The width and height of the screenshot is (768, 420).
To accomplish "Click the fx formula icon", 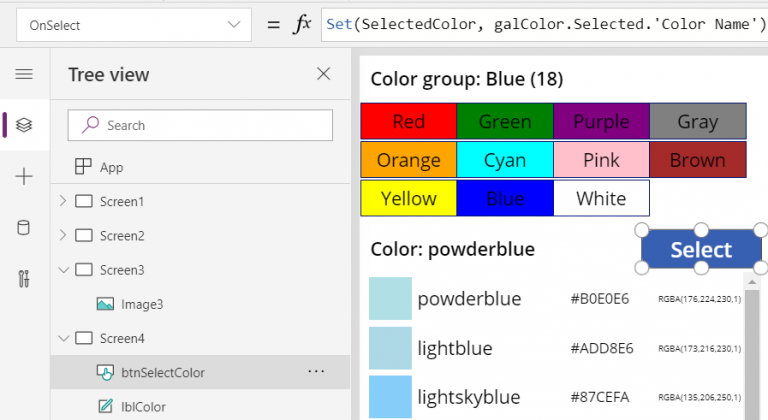I will [x=302, y=24].
